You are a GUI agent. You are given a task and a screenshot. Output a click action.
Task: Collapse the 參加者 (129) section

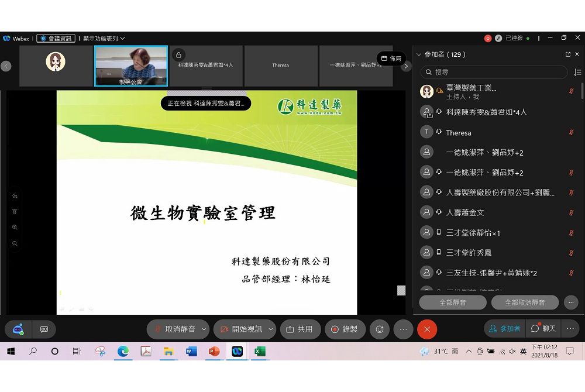click(419, 54)
